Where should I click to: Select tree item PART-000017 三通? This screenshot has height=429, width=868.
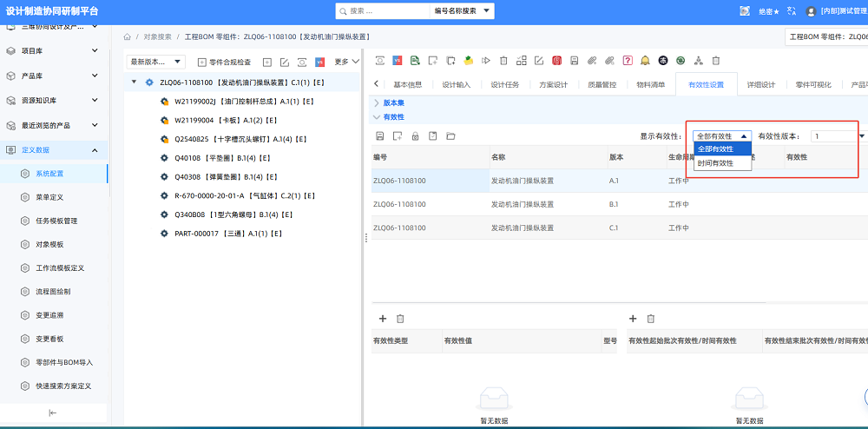tap(227, 234)
